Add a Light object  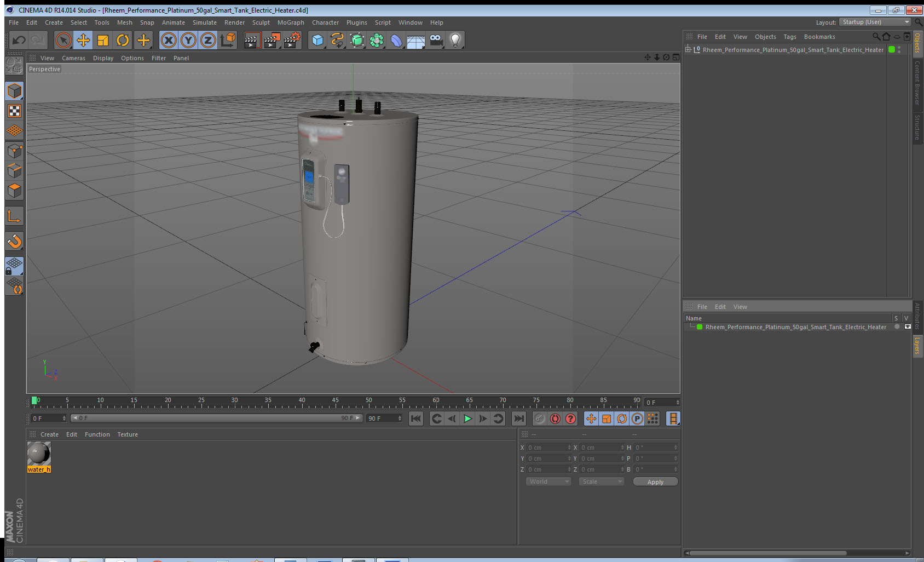coord(455,40)
